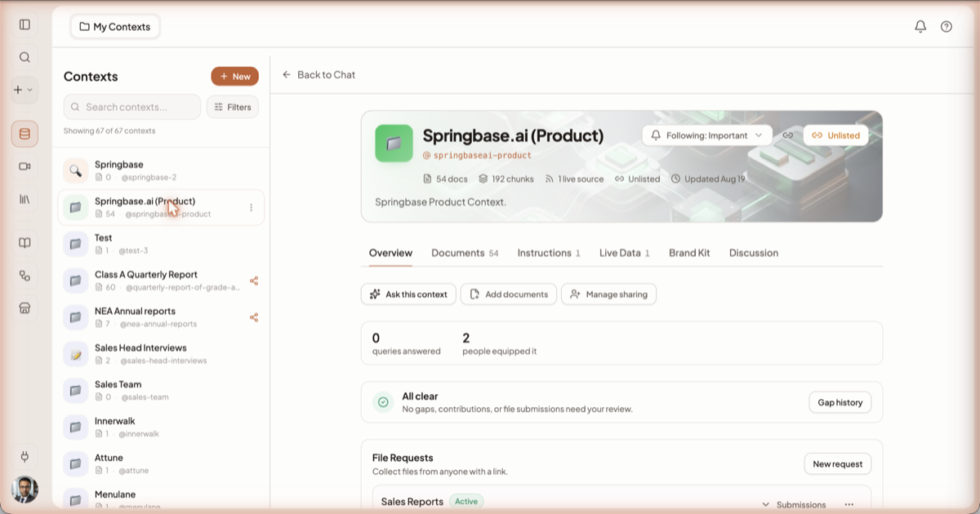980x514 pixels.
Task: Open search from the left rail
Action: [x=24, y=57]
